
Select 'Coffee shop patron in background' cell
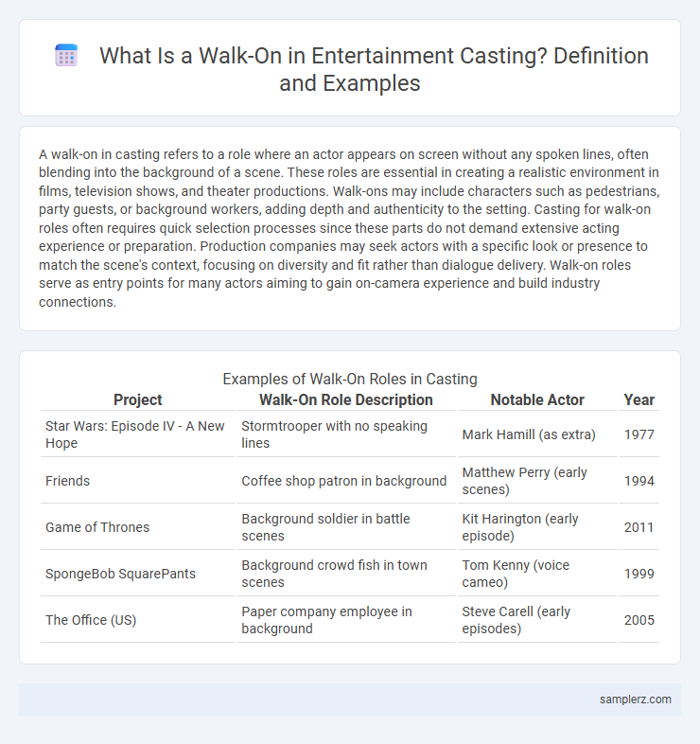click(346, 481)
